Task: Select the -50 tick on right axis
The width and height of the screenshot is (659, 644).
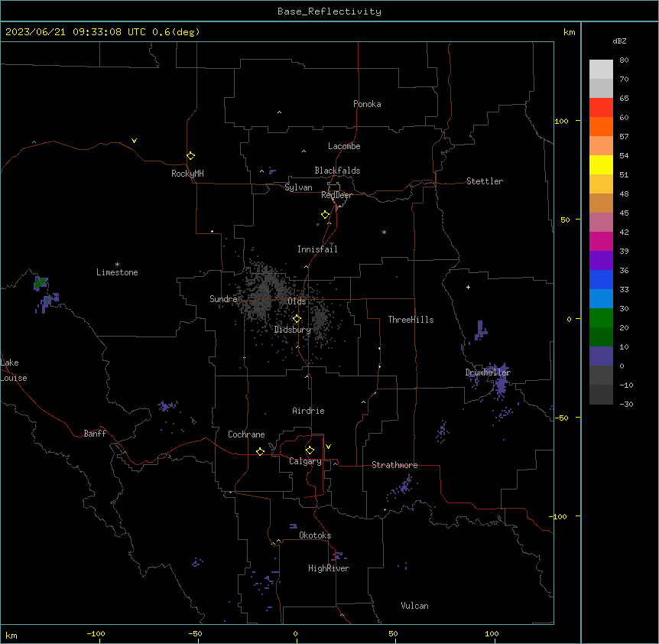Action: pos(561,418)
